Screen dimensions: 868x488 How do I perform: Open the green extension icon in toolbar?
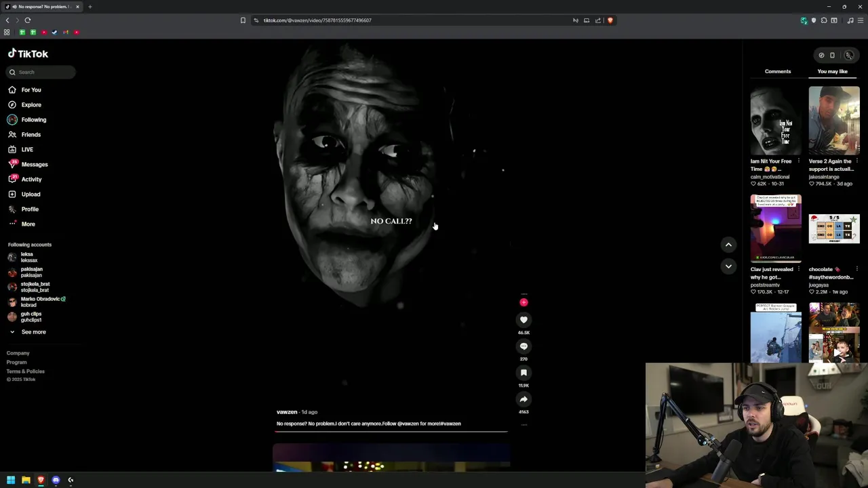pyautogui.click(x=804, y=20)
